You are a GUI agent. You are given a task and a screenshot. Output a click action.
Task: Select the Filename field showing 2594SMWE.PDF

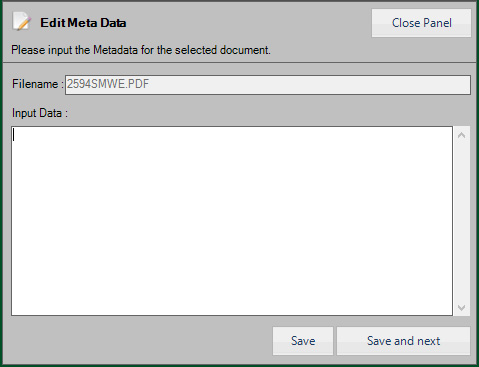[268, 85]
